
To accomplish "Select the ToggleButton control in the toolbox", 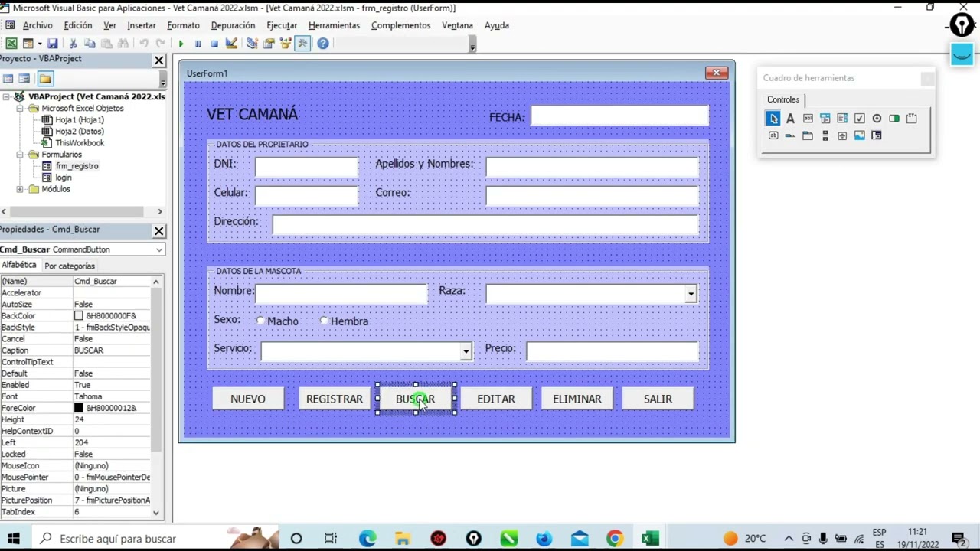I will tap(894, 119).
